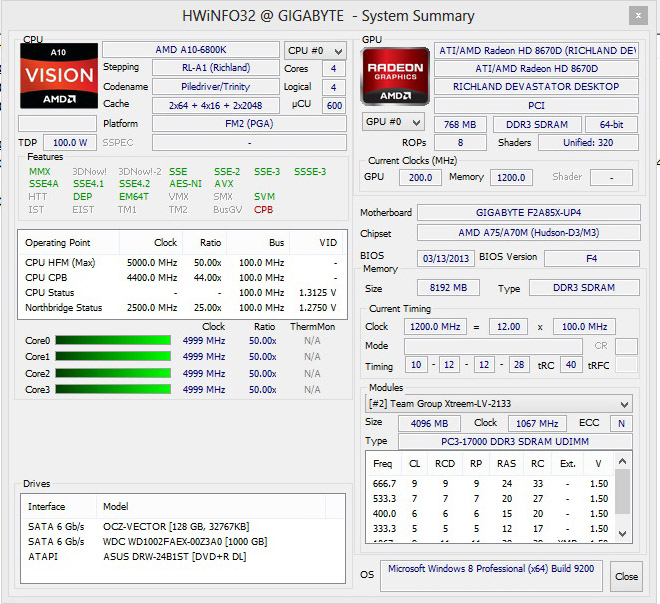Screen dimensions: 660x604
Task: Click the Core3 usage bar
Action: tap(113, 389)
